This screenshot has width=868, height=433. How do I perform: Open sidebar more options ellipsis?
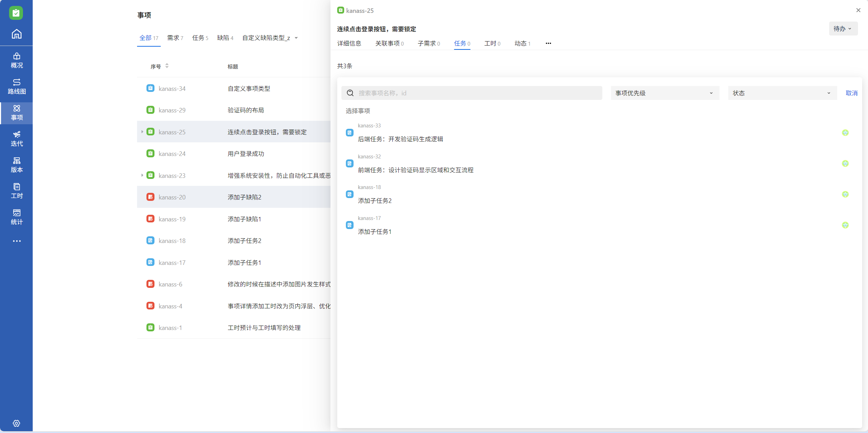[x=16, y=241]
